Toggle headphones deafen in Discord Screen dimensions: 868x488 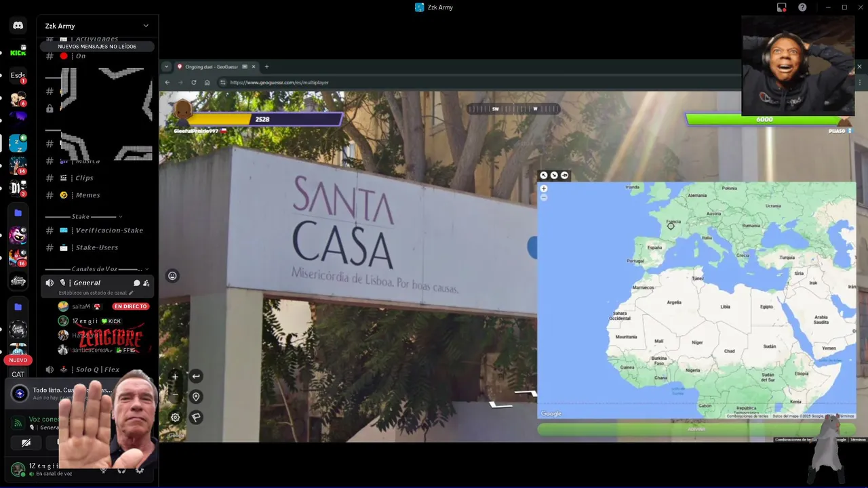pyautogui.click(x=121, y=469)
